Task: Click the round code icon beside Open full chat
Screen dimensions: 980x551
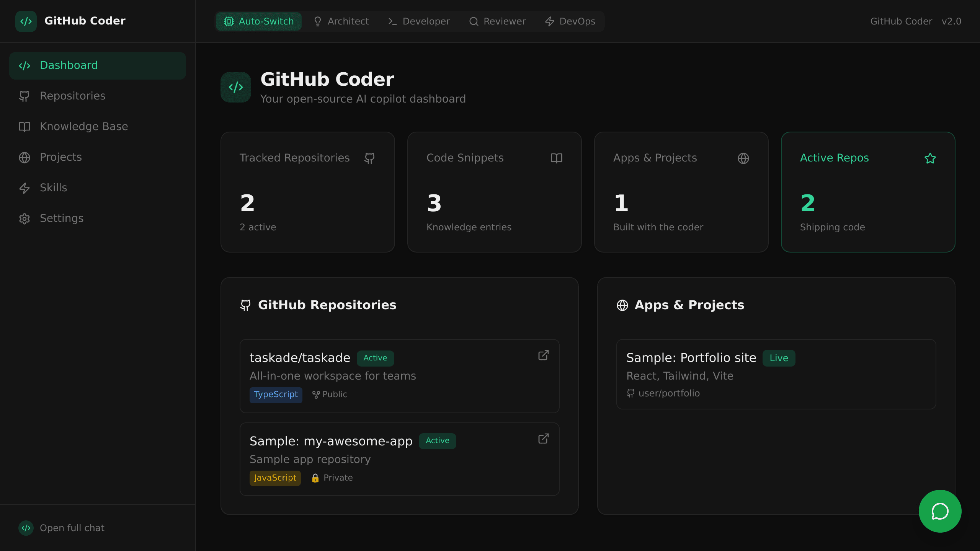Action: point(26,528)
